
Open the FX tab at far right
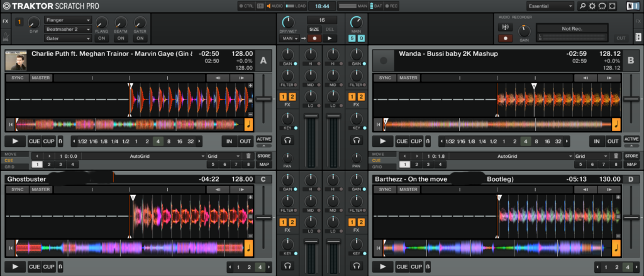(x=638, y=21)
